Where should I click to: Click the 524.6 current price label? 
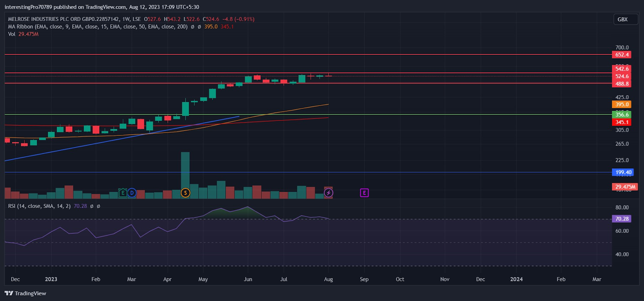point(622,76)
